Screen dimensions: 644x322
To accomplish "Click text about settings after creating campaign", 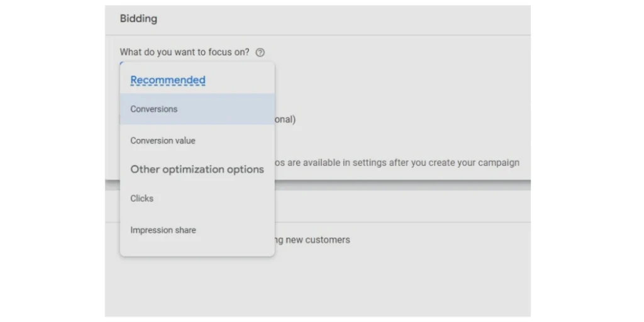I will [x=397, y=163].
